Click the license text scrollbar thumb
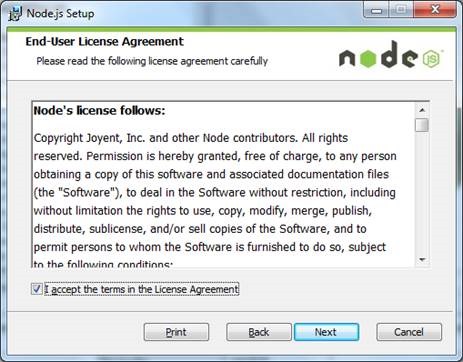 click(422, 125)
